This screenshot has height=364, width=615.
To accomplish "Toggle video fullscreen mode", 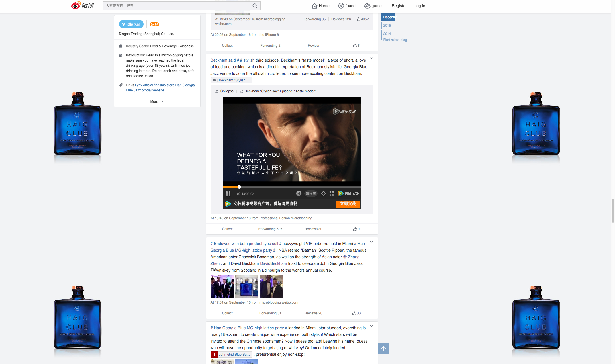I will pyautogui.click(x=332, y=193).
